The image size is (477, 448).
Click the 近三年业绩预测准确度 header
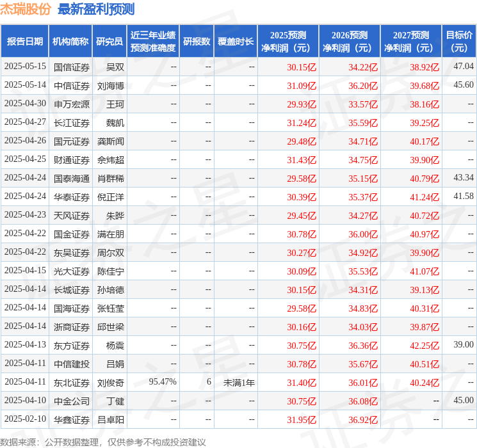[153, 42]
